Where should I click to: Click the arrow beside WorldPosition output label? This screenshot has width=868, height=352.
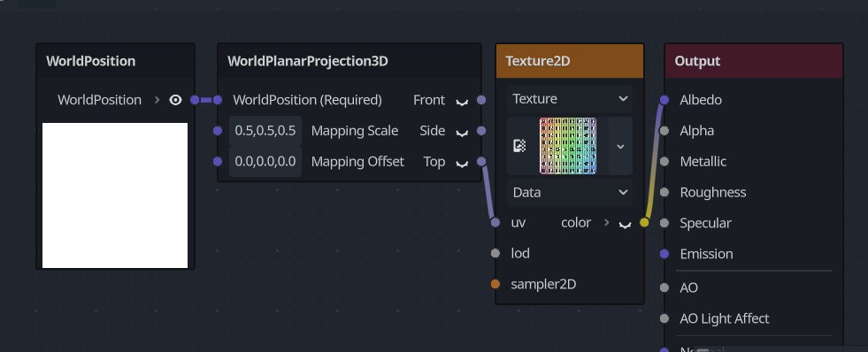[x=157, y=100]
